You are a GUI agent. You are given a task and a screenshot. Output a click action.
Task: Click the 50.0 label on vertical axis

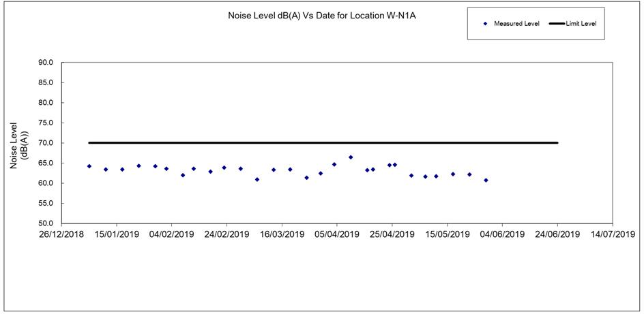46,223
